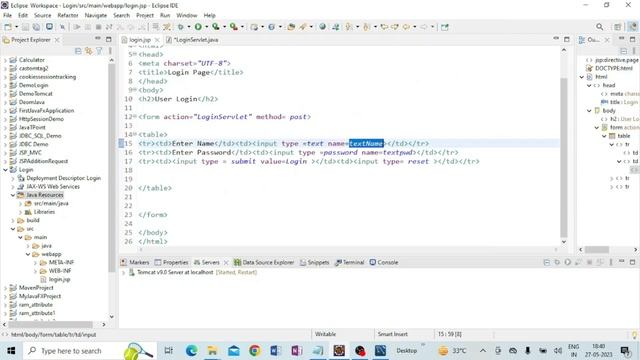Open Chrome from the taskbar
The height and width of the screenshot is (360, 640).
click(x=254, y=351)
